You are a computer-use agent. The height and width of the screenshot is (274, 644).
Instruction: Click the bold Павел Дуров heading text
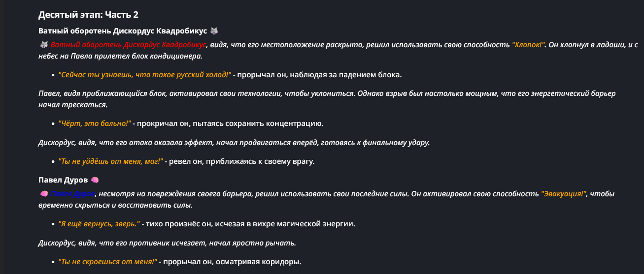coord(63,180)
